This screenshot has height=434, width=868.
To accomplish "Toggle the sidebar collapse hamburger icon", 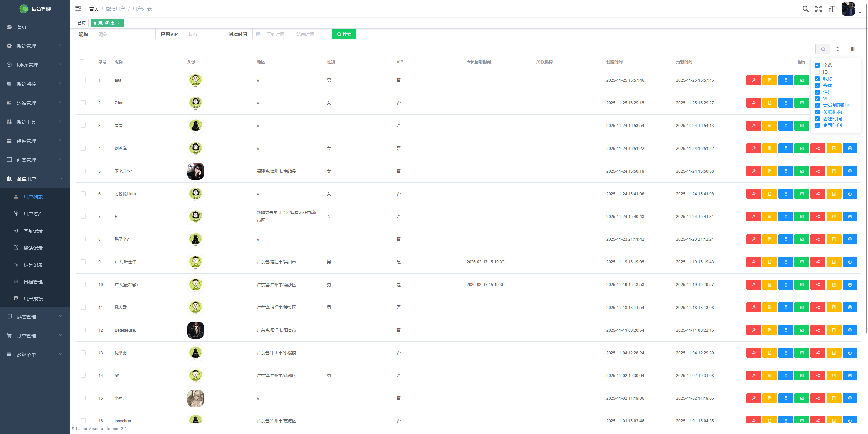I will 78,8.
